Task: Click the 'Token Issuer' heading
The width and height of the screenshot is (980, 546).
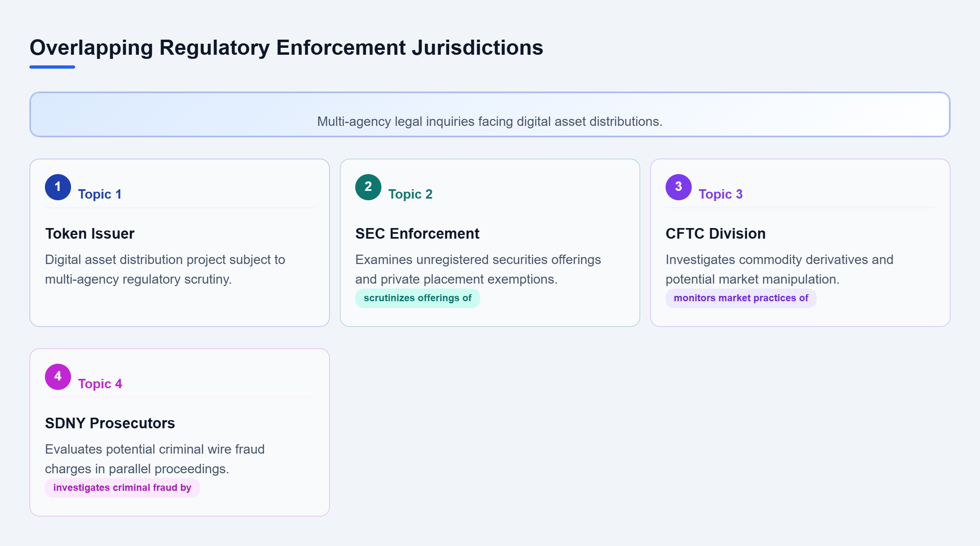Action: coord(90,234)
